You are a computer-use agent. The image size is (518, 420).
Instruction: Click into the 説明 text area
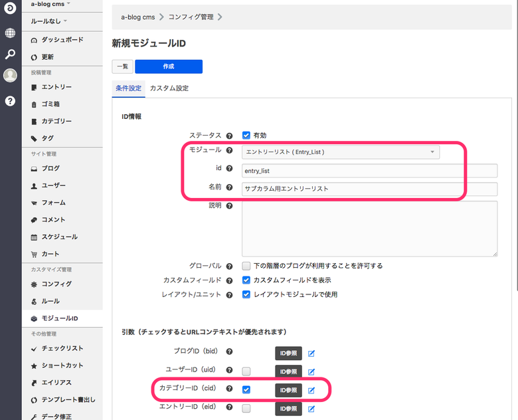coord(369,228)
